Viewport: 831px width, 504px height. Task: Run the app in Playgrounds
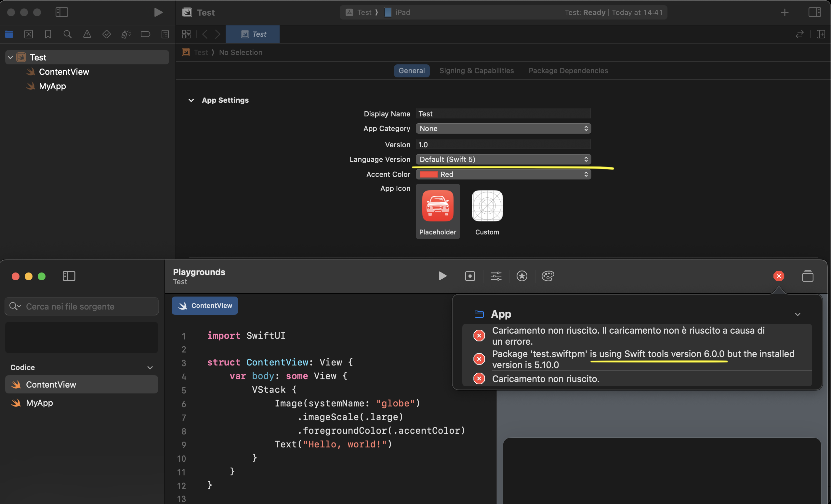pos(442,276)
